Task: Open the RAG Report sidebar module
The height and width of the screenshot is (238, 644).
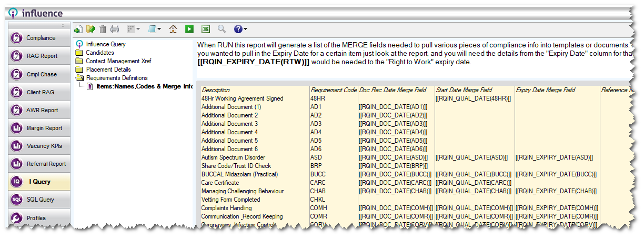Action: point(39,56)
